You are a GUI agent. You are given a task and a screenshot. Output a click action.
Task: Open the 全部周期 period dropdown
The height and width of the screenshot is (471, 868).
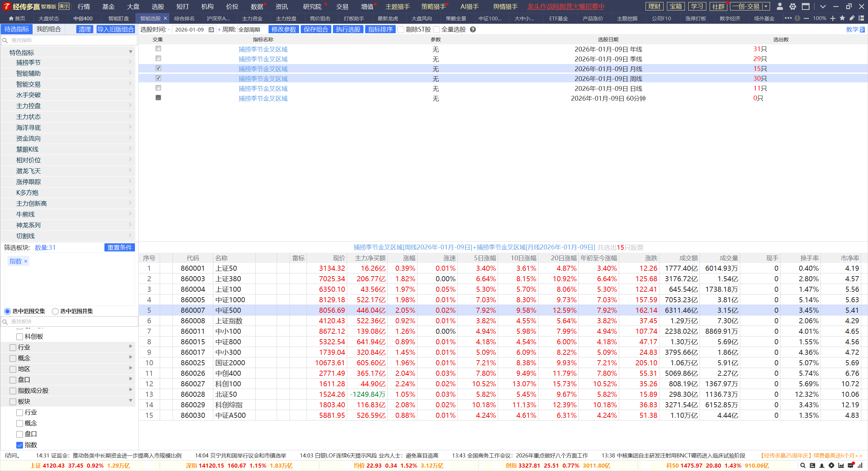(252, 30)
